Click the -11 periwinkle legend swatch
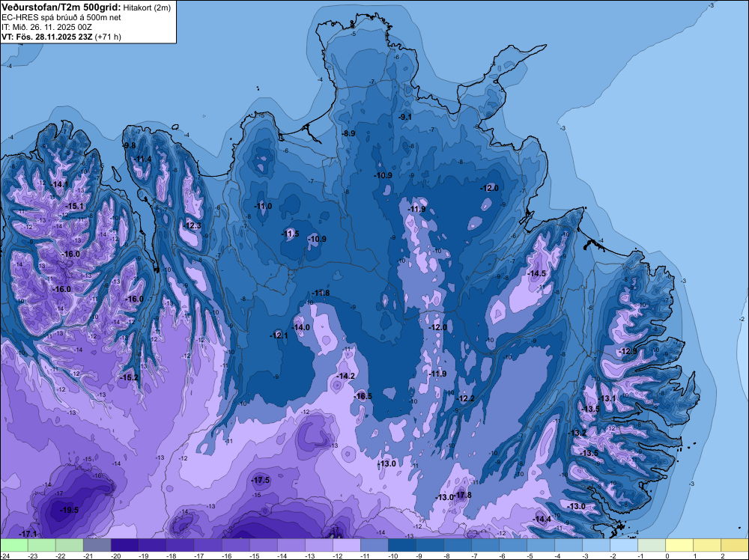This screenshot has height=560, width=749. pos(374,545)
